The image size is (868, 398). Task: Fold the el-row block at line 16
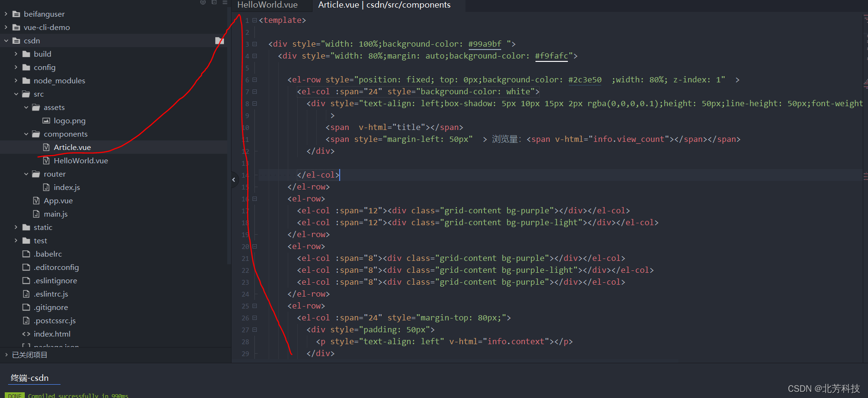tap(255, 199)
